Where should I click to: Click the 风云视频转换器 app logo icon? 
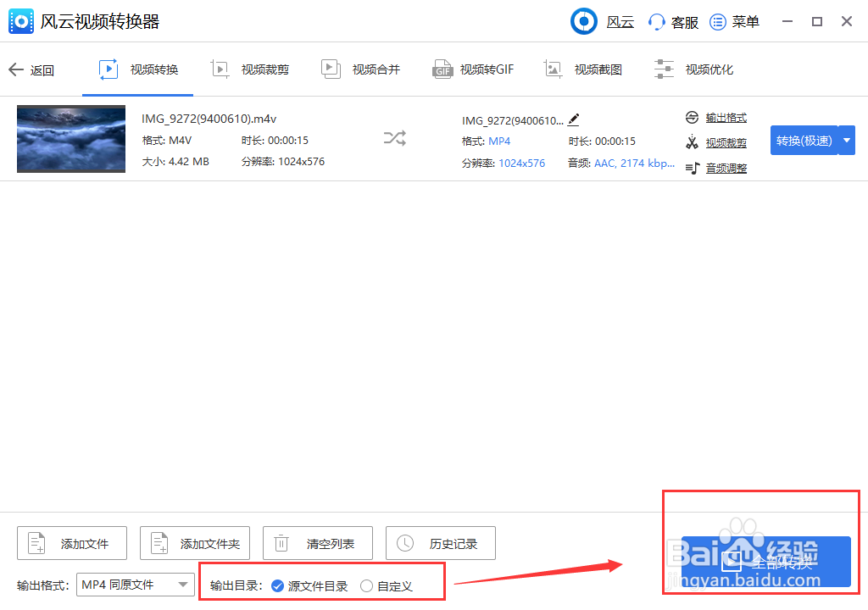pyautogui.click(x=21, y=21)
